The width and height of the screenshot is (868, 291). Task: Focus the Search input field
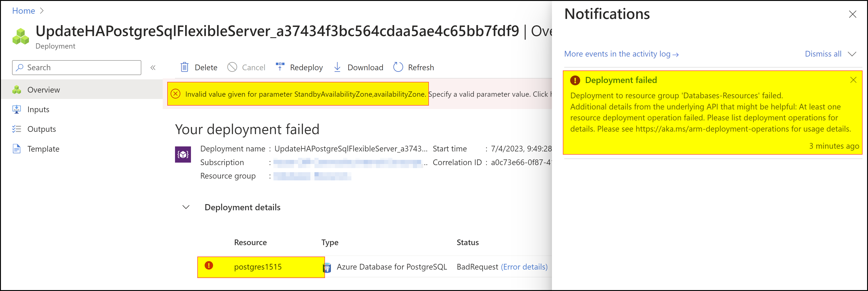[77, 68]
